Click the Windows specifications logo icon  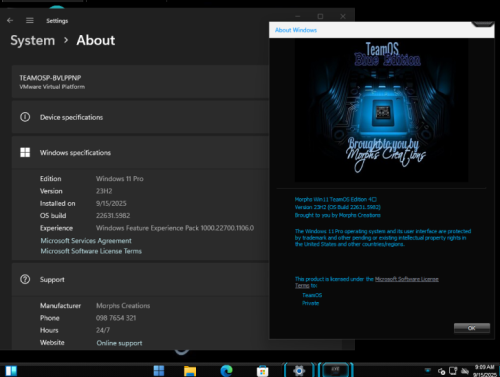click(25, 152)
